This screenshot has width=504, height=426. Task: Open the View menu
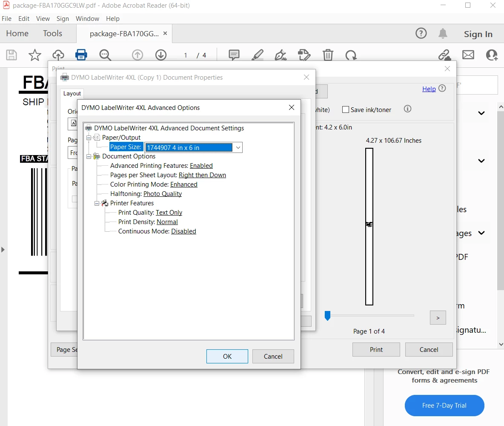[43, 19]
